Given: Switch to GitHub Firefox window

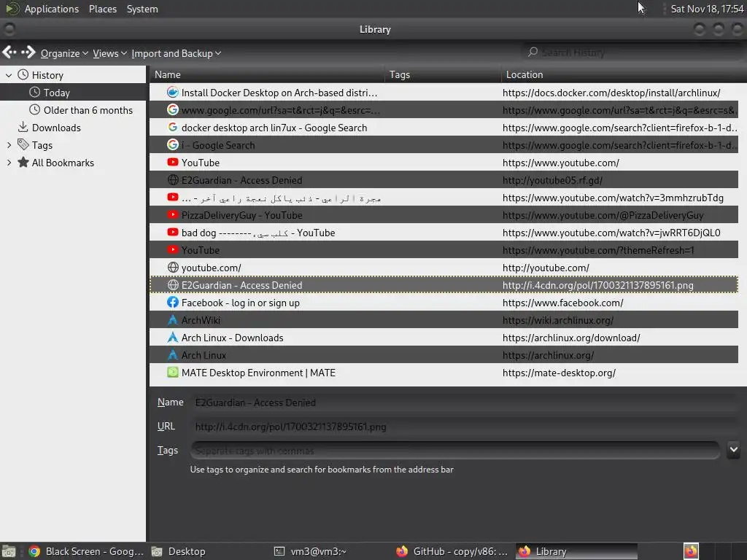Looking at the screenshot, I should [x=452, y=551].
